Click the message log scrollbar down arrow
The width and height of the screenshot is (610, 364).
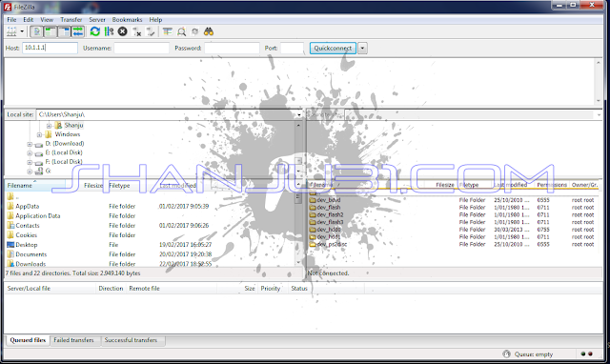click(599, 101)
